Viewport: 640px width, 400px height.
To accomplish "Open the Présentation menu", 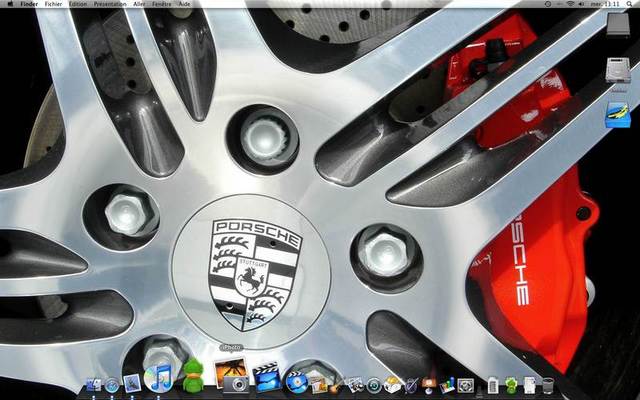I will tap(110, 4).
